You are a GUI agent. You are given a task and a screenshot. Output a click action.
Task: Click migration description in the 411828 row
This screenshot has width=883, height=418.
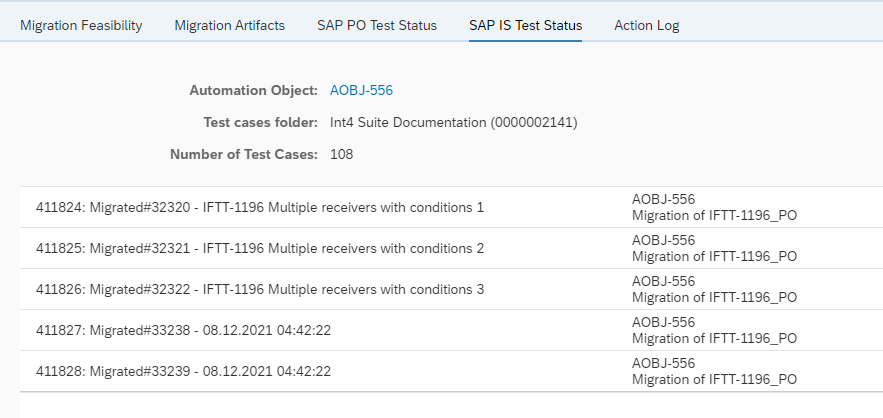714,379
